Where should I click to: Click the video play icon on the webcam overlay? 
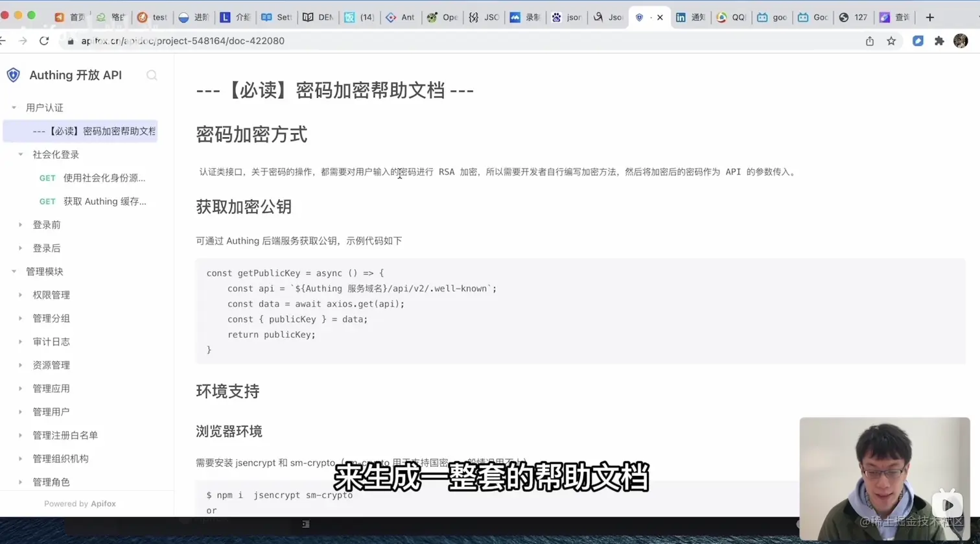[947, 504]
